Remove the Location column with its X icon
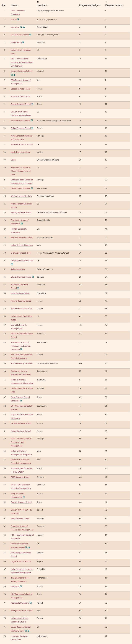 [38, 2]
